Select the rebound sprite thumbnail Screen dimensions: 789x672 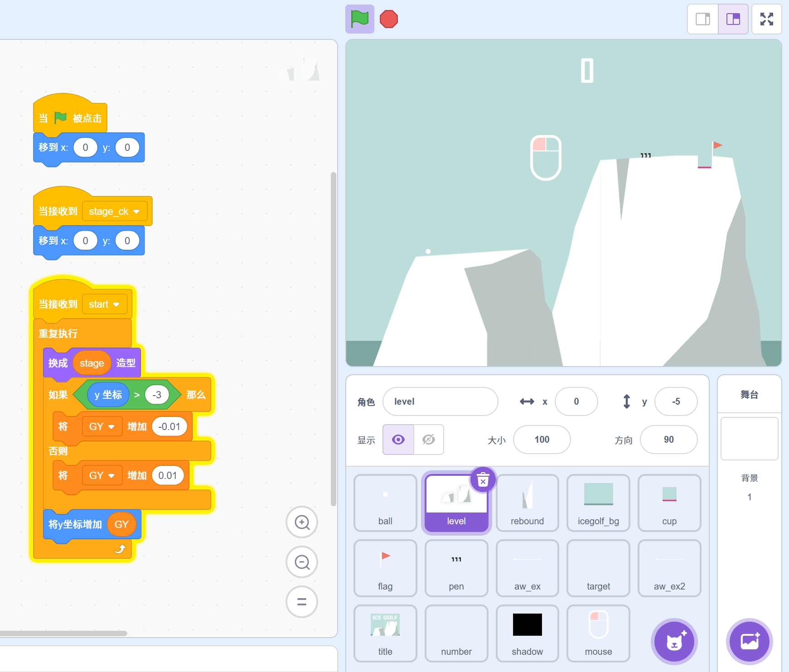point(527,503)
